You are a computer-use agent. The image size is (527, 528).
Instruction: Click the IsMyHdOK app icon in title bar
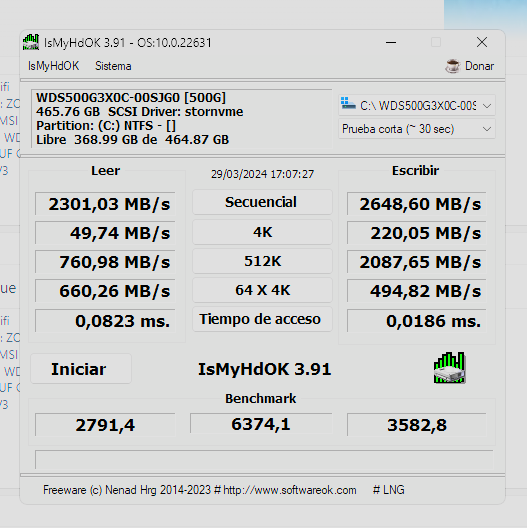[31, 42]
